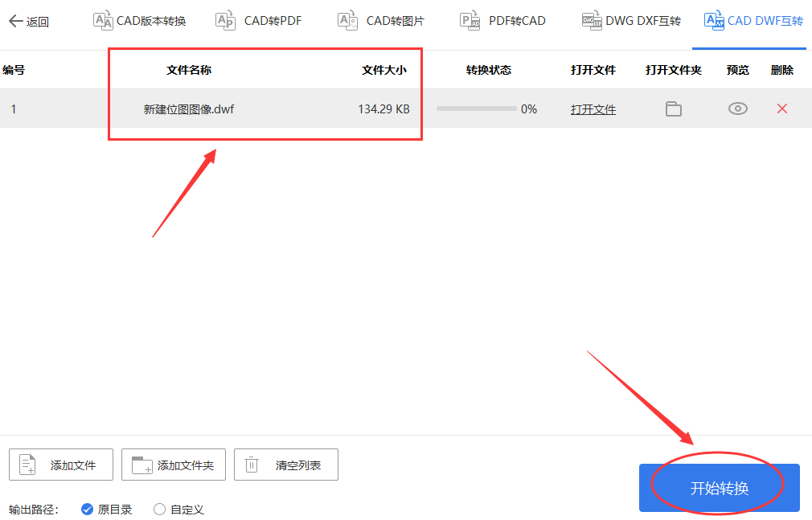
Task: Click the 打开文件夹 column header
Action: click(673, 70)
